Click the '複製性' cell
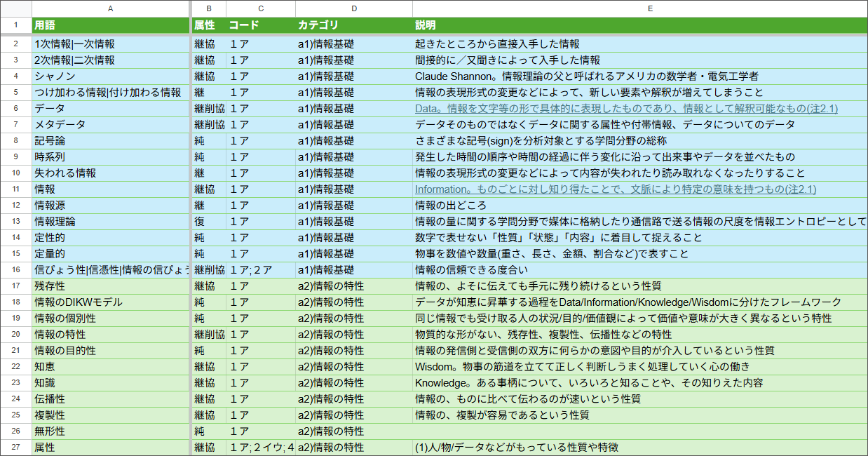Image resolution: width=868 pixels, height=456 pixels. pyautogui.click(x=111, y=415)
